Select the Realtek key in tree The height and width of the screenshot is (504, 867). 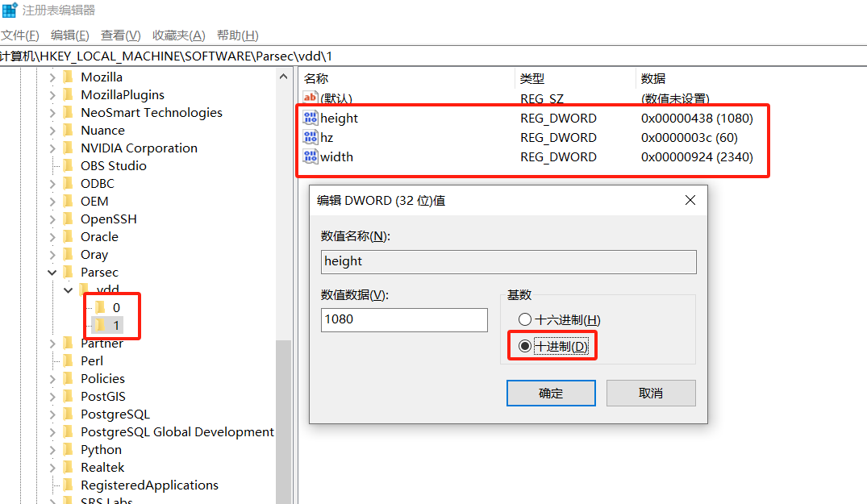coord(102,467)
